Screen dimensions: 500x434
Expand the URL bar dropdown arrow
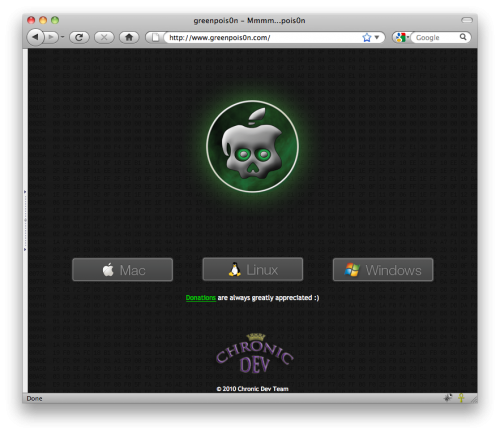[x=377, y=37]
